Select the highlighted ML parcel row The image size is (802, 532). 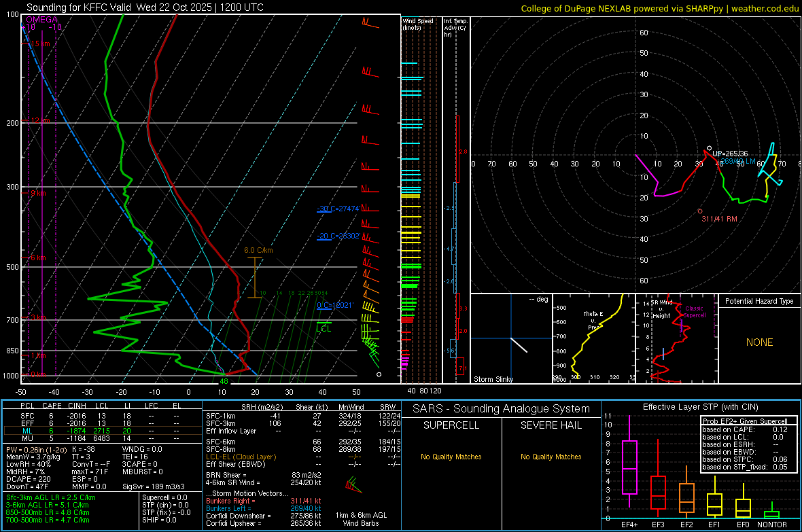tap(101, 431)
